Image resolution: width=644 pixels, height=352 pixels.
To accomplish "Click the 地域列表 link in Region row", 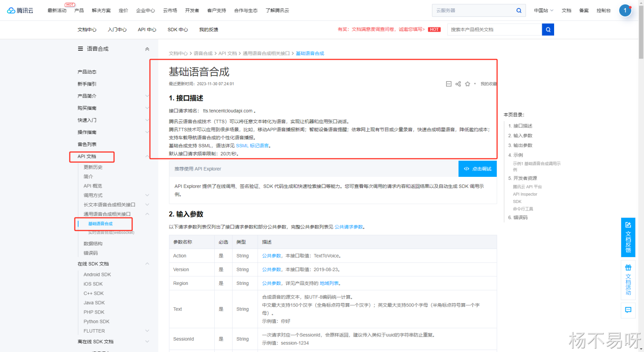I will [329, 284].
